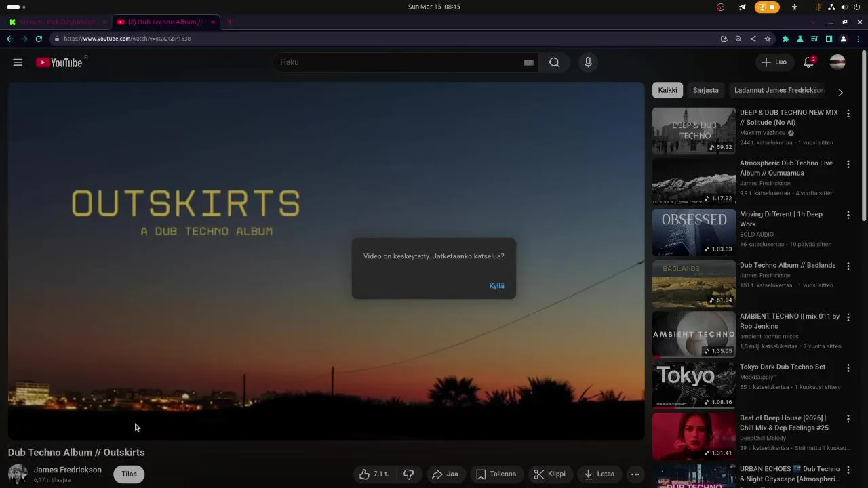Open the account avatar menu
The image size is (868, 488).
pyautogui.click(x=837, y=62)
